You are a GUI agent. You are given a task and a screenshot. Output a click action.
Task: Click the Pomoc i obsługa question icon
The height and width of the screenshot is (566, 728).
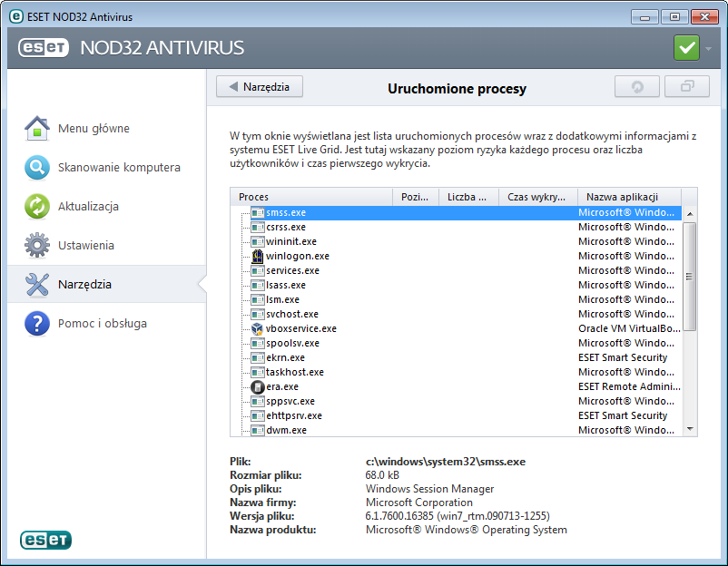click(37, 323)
